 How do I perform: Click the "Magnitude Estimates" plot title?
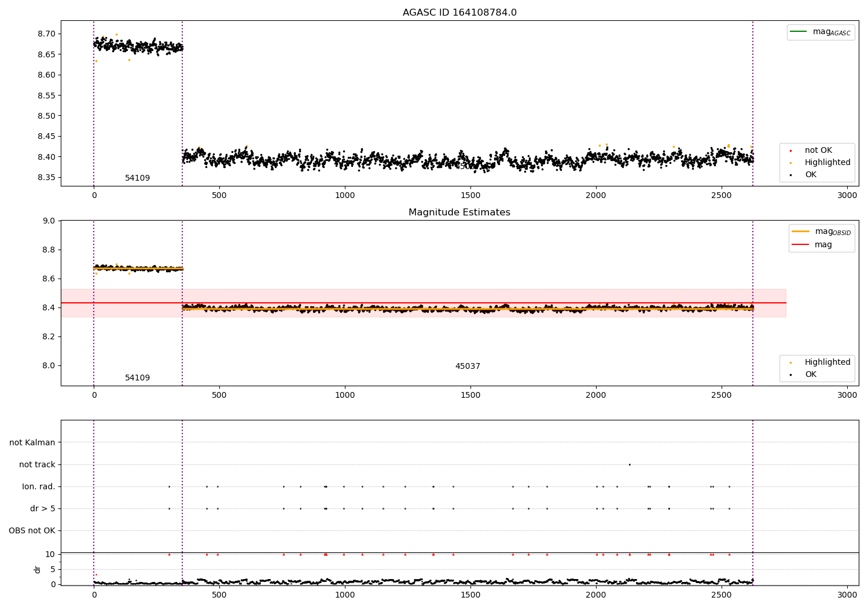[459, 213]
